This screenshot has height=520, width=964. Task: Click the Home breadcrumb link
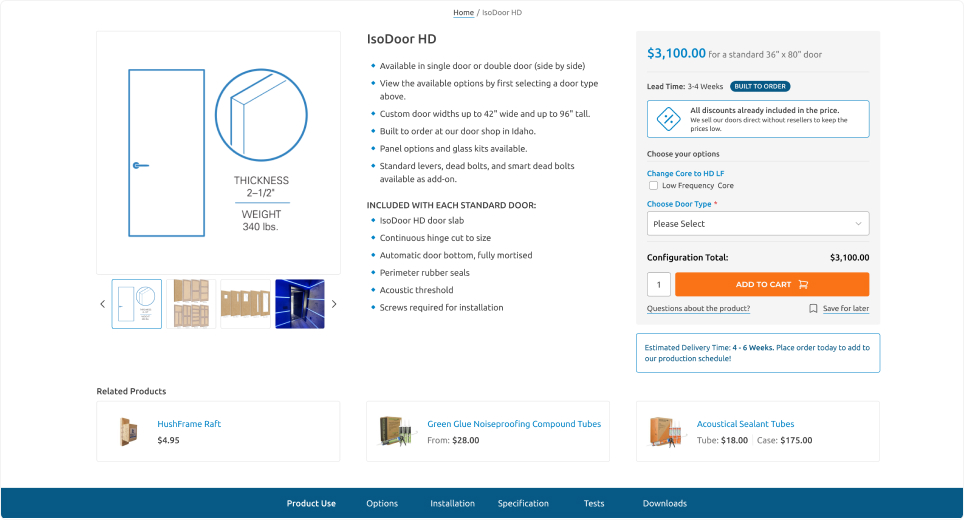pyautogui.click(x=463, y=13)
